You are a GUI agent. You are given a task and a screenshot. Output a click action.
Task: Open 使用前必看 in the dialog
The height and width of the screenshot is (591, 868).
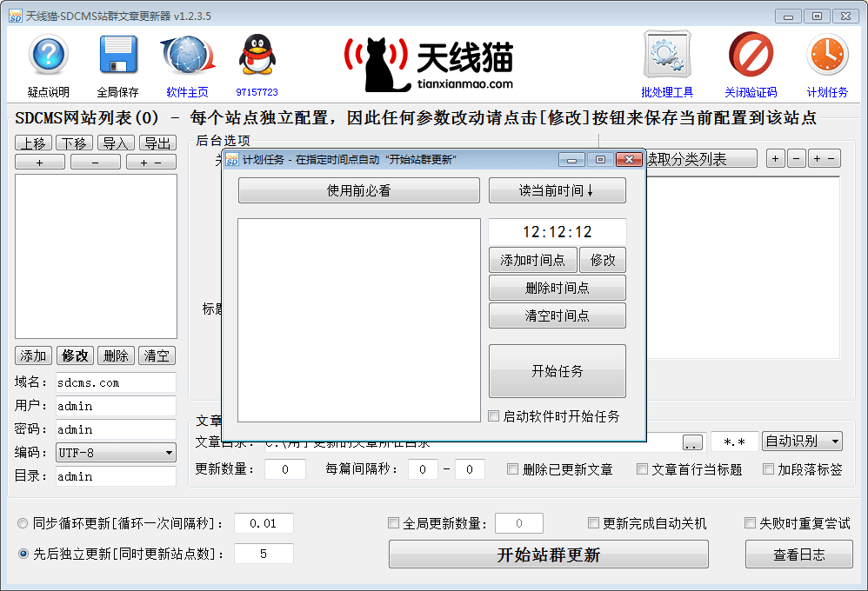click(x=358, y=190)
